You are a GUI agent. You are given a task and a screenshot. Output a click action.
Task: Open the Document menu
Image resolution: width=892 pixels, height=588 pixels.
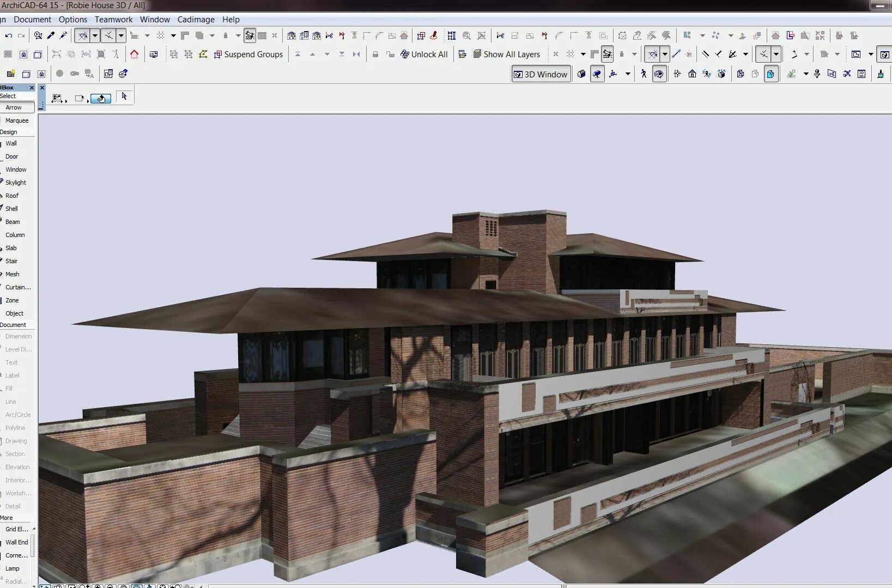[32, 19]
